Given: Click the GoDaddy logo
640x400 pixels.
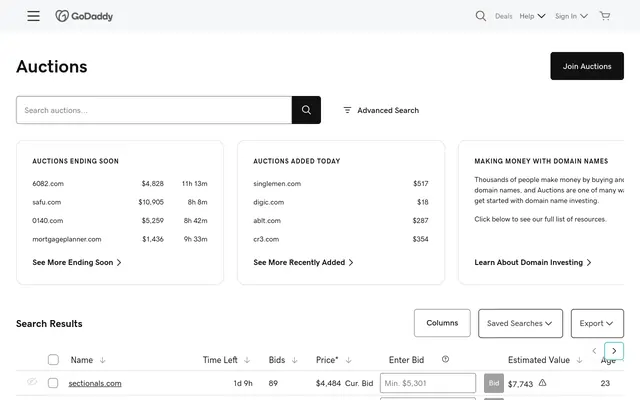Looking at the screenshot, I should pos(84,16).
